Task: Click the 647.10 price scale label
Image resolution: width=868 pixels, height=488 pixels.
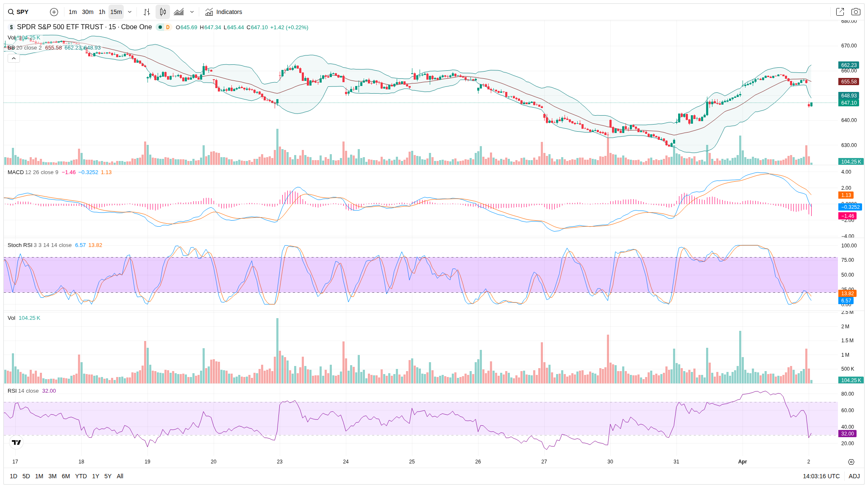Action: [x=849, y=103]
